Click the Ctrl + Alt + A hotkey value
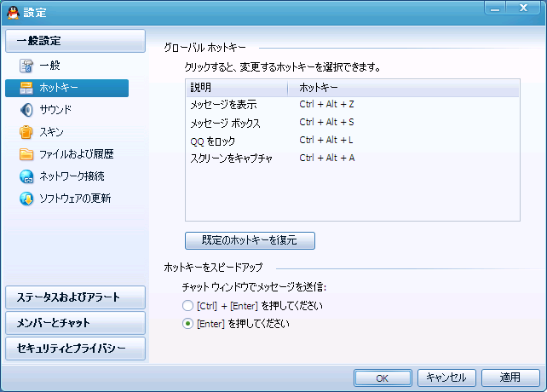 327,159
